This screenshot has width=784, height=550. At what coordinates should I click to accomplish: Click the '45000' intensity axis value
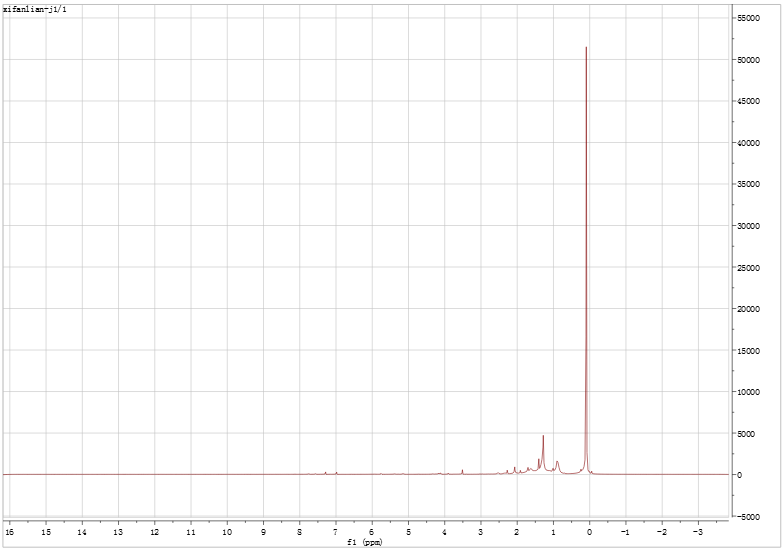click(x=748, y=102)
